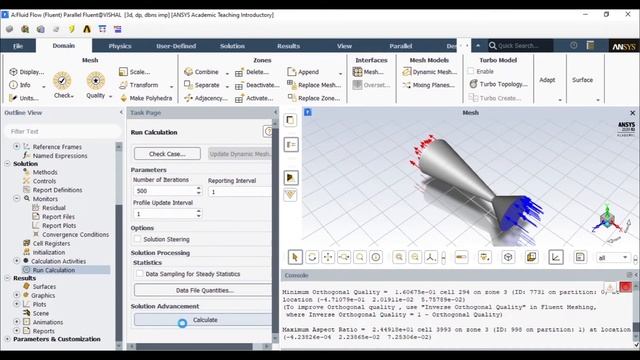Open the Append dropdown arrow
Screen dimensions: 640x360
[340, 73]
